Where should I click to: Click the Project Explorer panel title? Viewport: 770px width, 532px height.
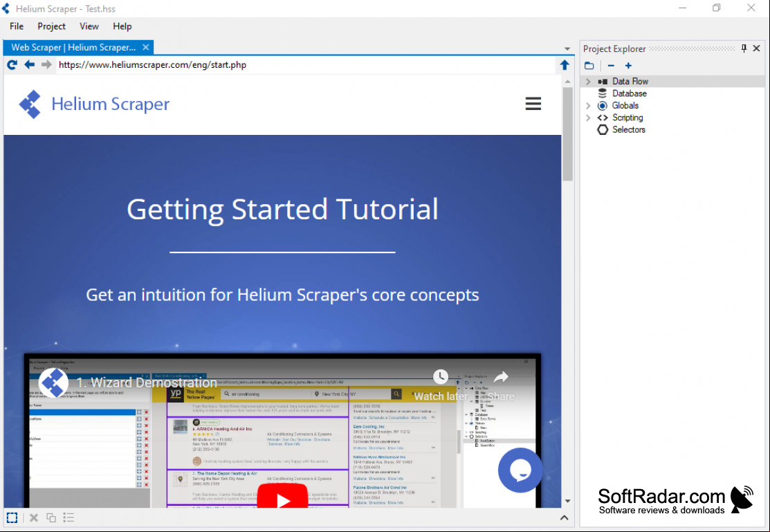(x=614, y=48)
